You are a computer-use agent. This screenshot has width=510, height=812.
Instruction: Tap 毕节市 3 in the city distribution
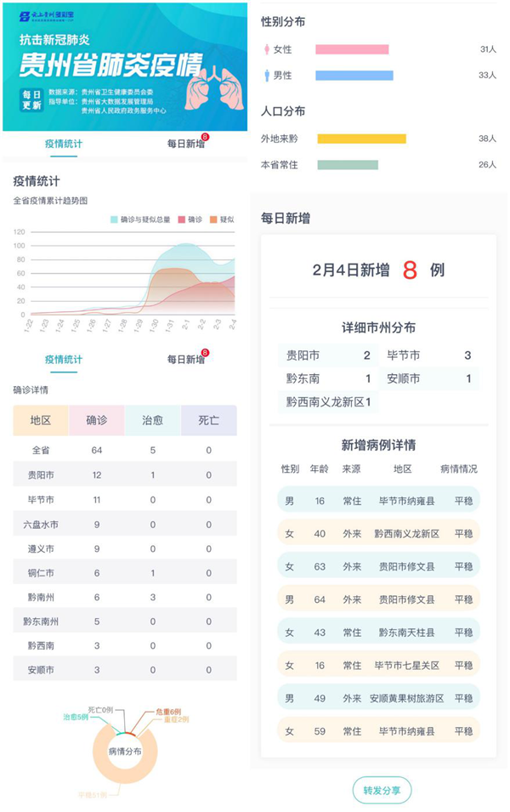[429, 355]
